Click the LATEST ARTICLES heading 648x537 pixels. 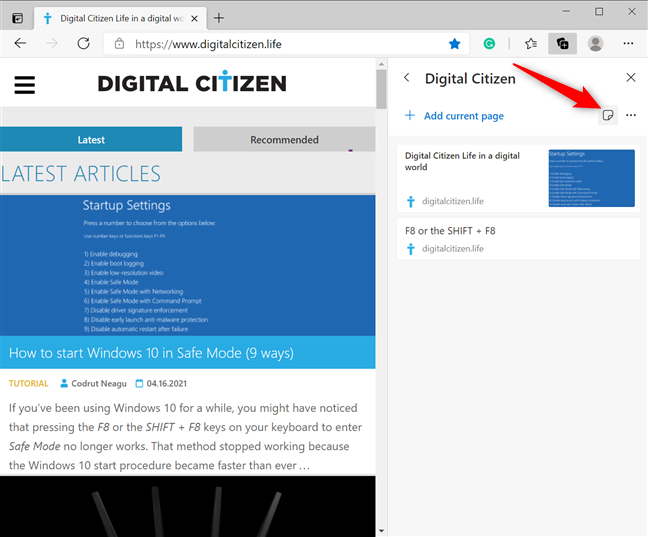coord(81,174)
